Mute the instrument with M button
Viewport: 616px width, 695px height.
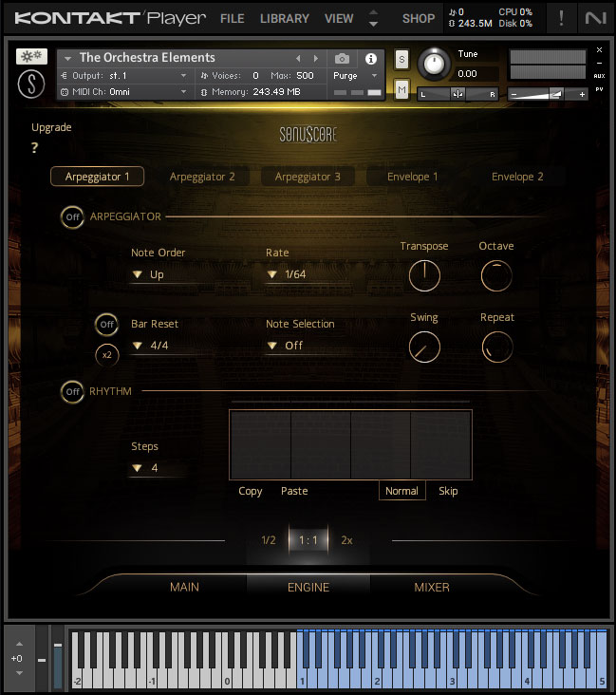[401, 90]
